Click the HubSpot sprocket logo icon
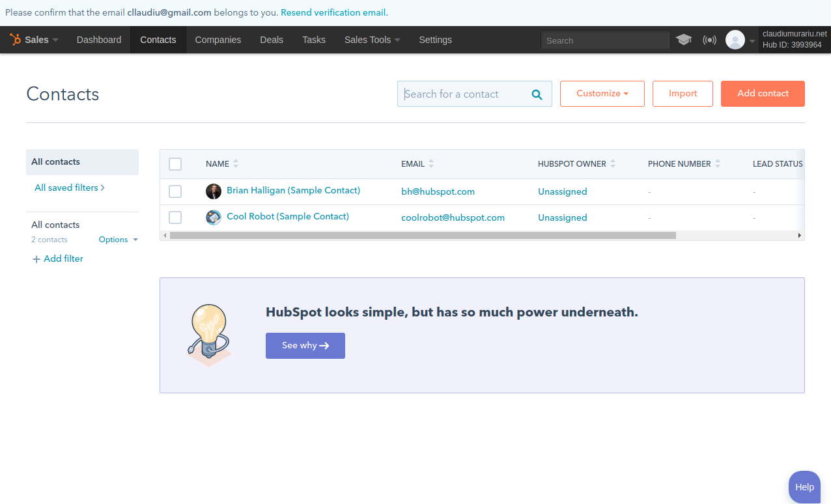Screen dimensions: 831x504 pos(15,40)
